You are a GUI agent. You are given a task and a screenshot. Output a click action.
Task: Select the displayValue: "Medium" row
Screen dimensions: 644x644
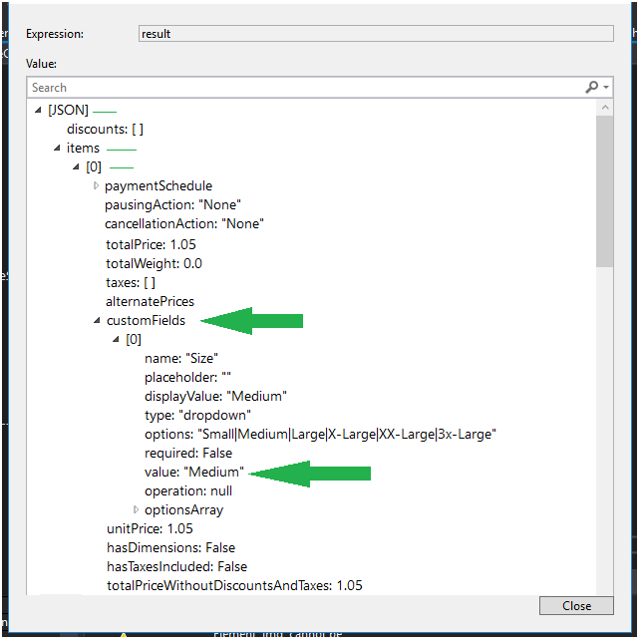click(215, 396)
